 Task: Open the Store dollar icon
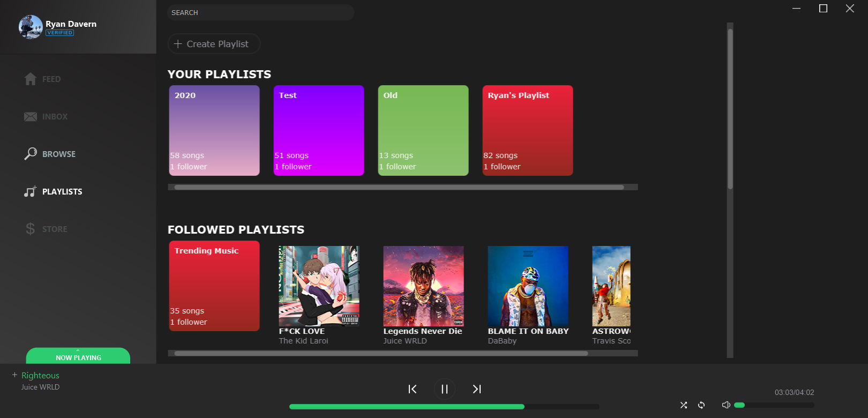pyautogui.click(x=31, y=229)
